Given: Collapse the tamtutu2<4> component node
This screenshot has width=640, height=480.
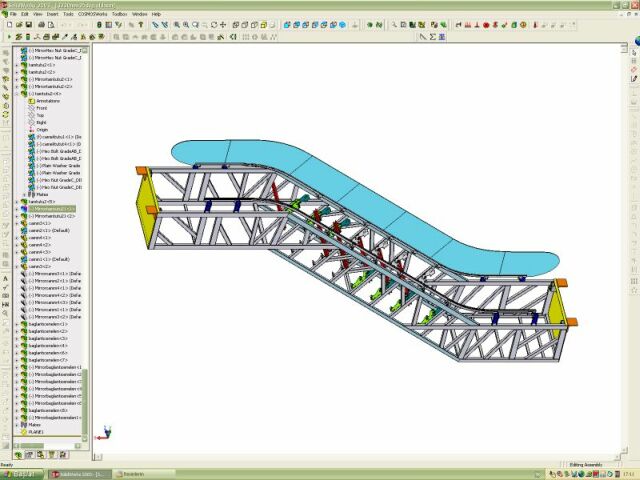Looking at the screenshot, I should [x=16, y=94].
